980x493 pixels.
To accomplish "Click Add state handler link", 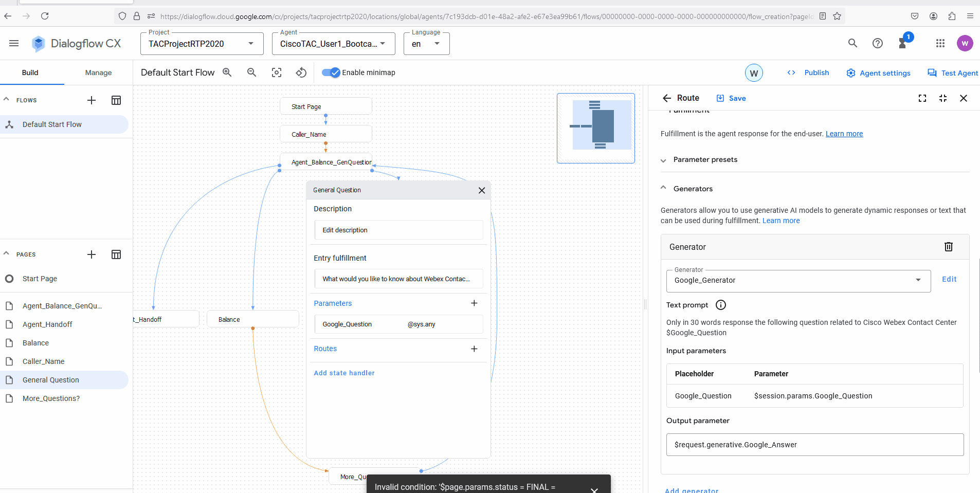I will pyautogui.click(x=344, y=373).
